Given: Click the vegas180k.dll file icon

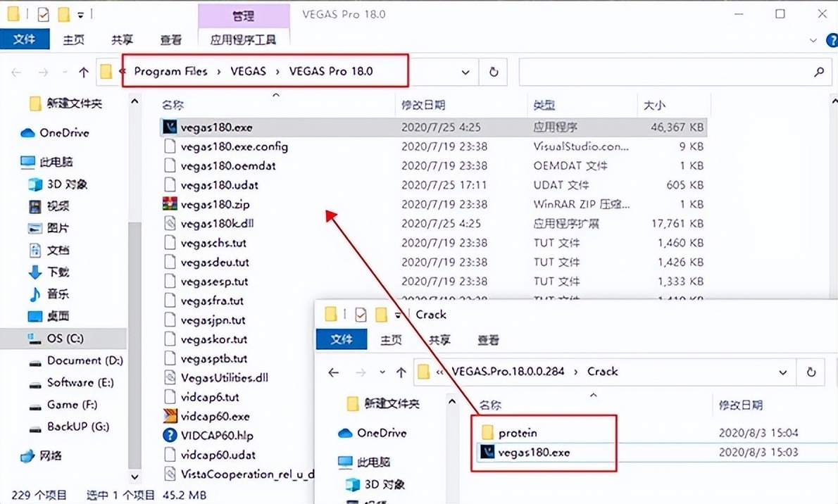Looking at the screenshot, I should [x=170, y=223].
